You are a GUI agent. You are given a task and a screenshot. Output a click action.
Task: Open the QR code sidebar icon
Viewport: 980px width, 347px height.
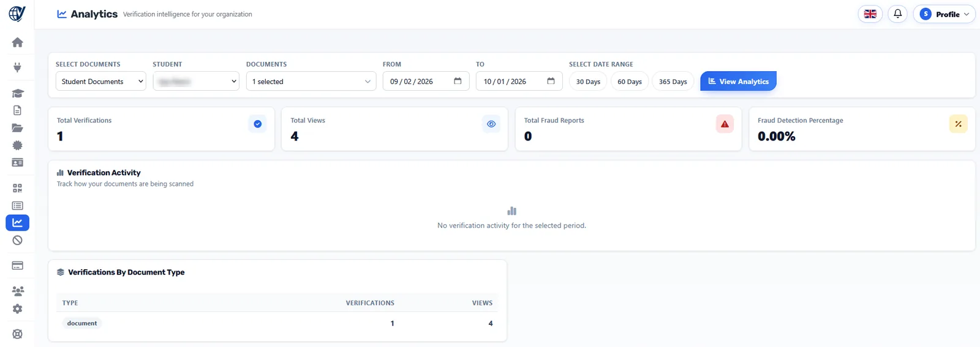tap(17, 188)
